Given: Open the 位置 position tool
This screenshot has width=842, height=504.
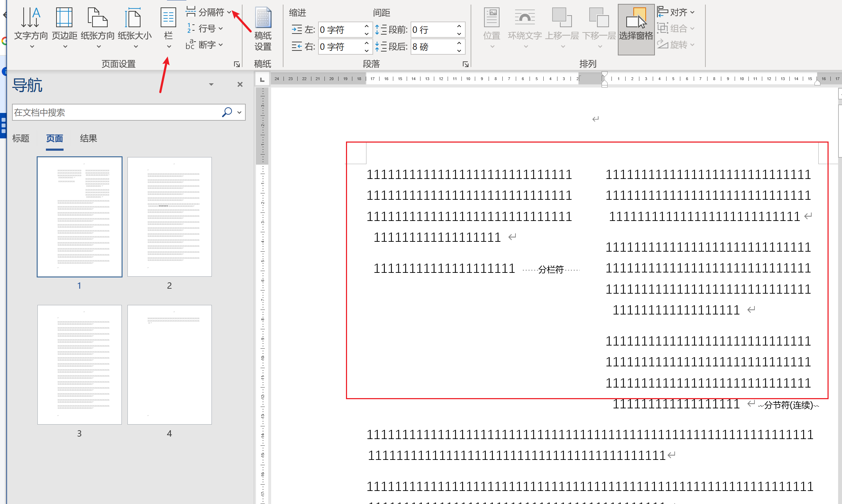Looking at the screenshot, I should click(492, 28).
